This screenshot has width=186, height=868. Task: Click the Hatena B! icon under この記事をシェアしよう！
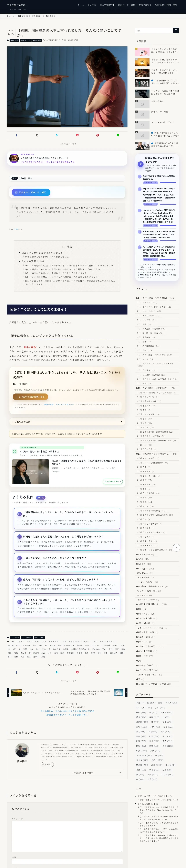point(57,672)
